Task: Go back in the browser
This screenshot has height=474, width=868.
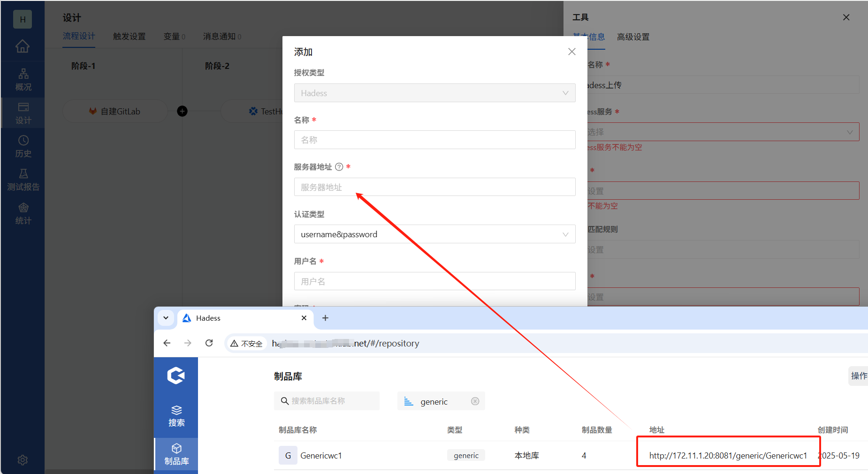Action: (x=167, y=343)
